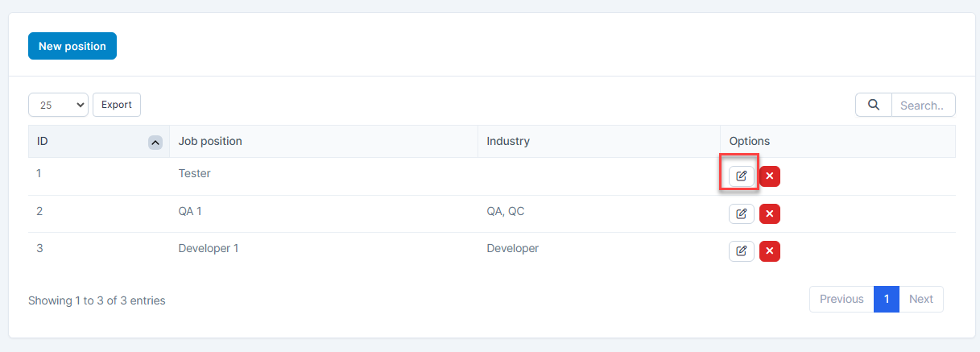Focus the Search input field
The image size is (980, 352).
[923, 105]
